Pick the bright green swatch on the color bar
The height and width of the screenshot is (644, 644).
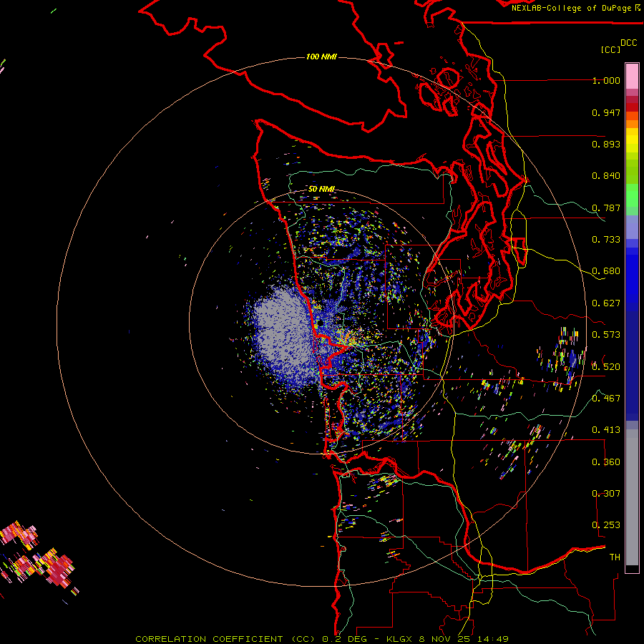[632, 195]
